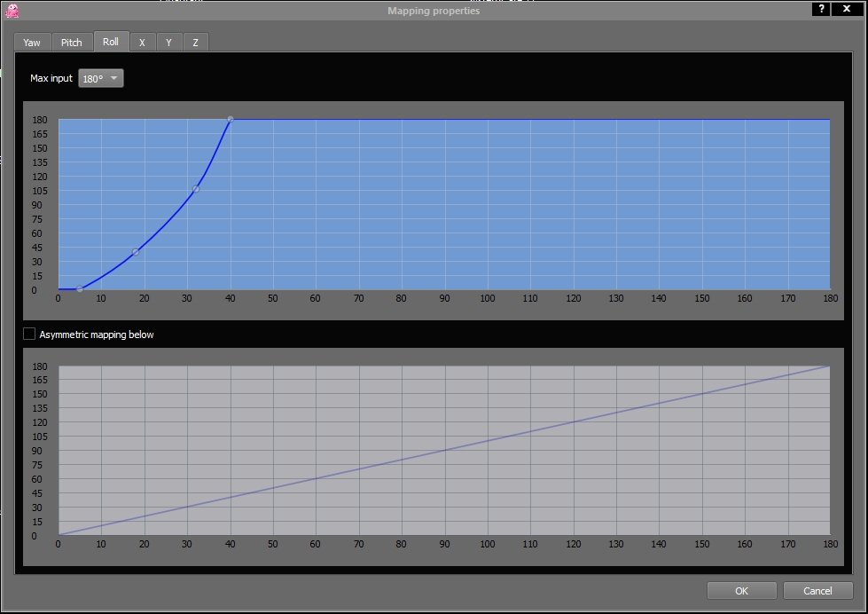The image size is (868, 614).
Task: Click the lower graph line at input 90
Action: pos(444,451)
